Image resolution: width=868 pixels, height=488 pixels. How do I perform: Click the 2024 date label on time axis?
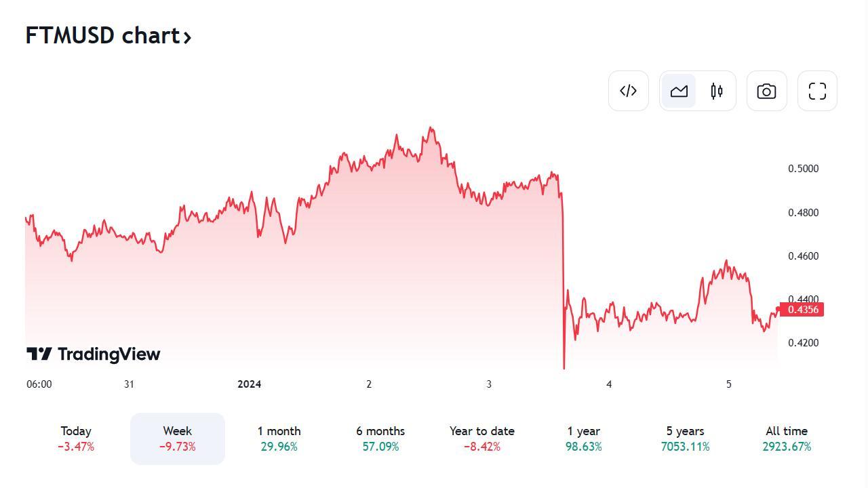pyautogui.click(x=249, y=384)
